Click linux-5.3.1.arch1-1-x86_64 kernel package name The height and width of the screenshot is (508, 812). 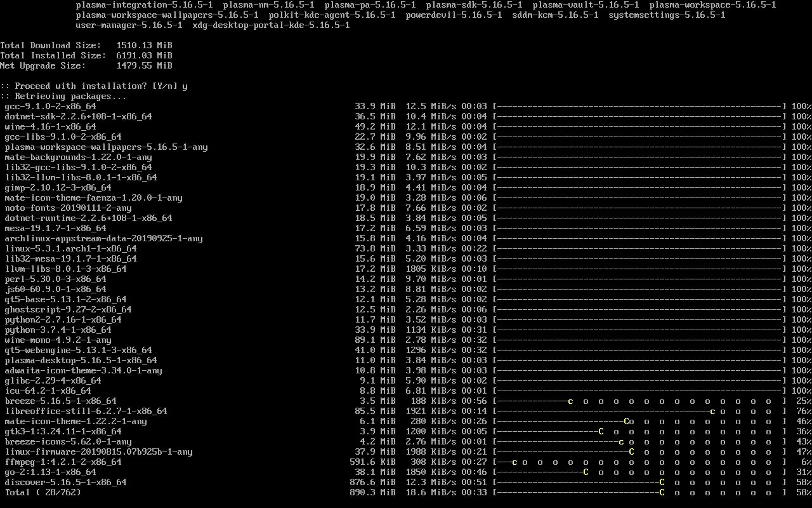(x=71, y=249)
